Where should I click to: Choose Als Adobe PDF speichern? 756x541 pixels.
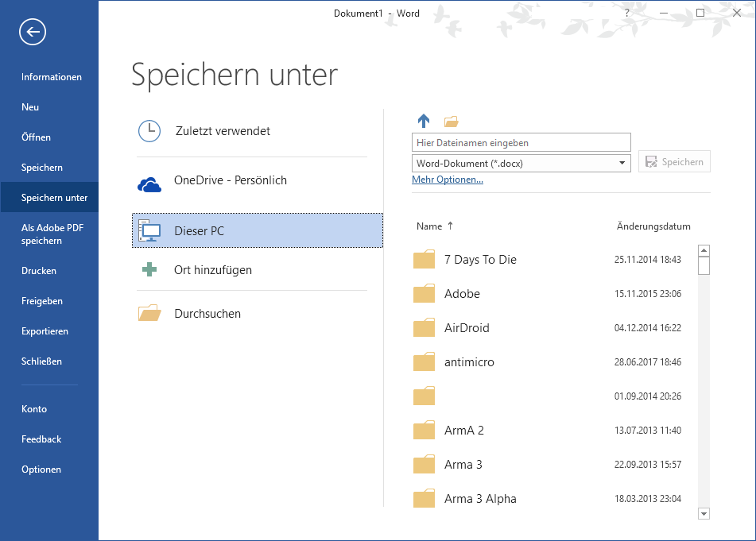point(52,234)
